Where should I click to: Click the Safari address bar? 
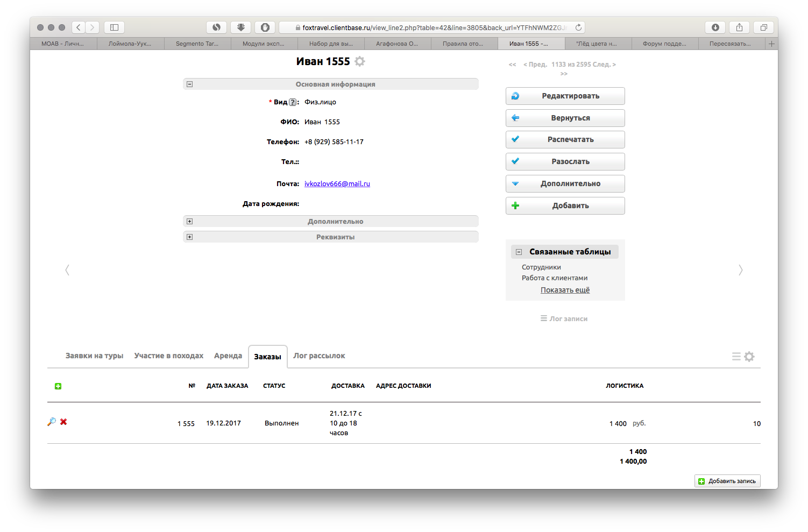tap(431, 27)
